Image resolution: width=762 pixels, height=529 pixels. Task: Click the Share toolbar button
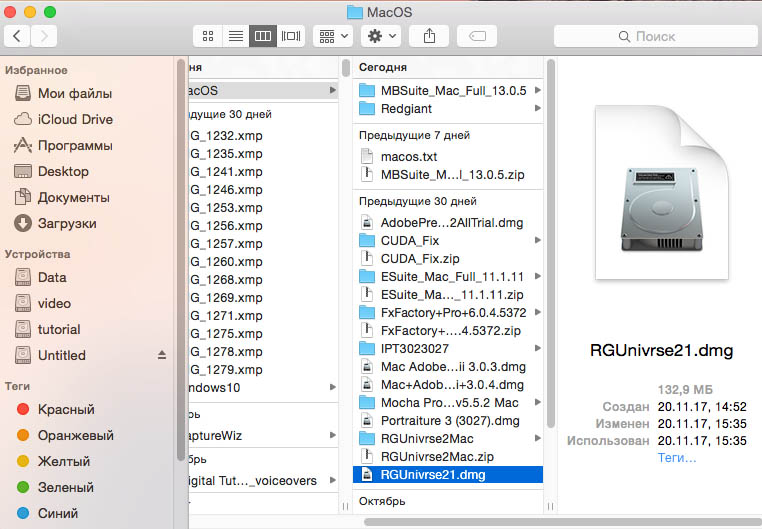pos(429,36)
